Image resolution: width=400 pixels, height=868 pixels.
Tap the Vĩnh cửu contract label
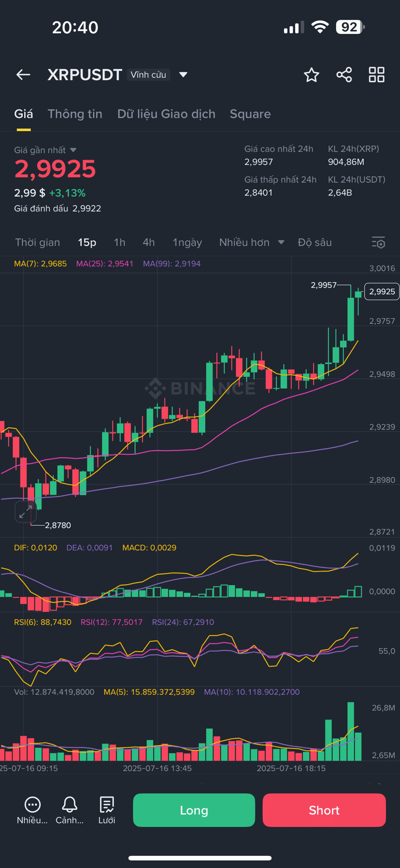(148, 74)
